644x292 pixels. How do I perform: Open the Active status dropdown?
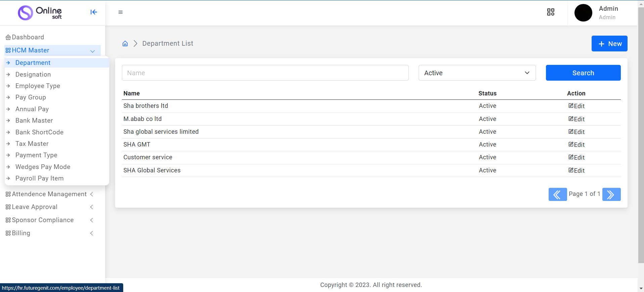477,73
